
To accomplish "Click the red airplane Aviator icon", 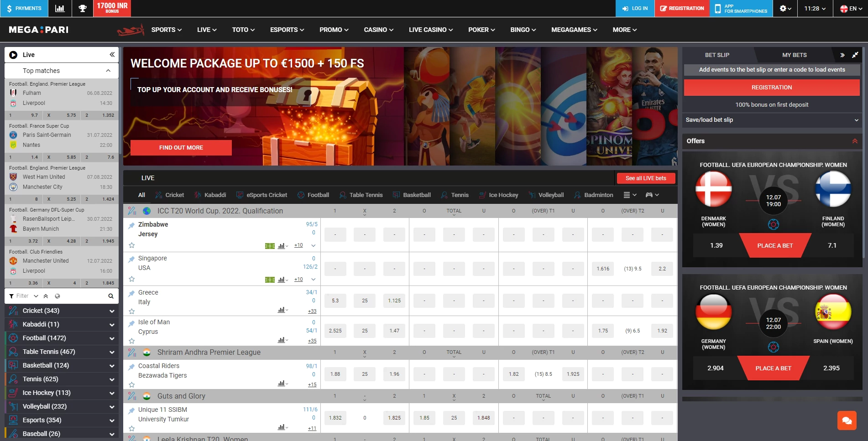I will coord(131,30).
